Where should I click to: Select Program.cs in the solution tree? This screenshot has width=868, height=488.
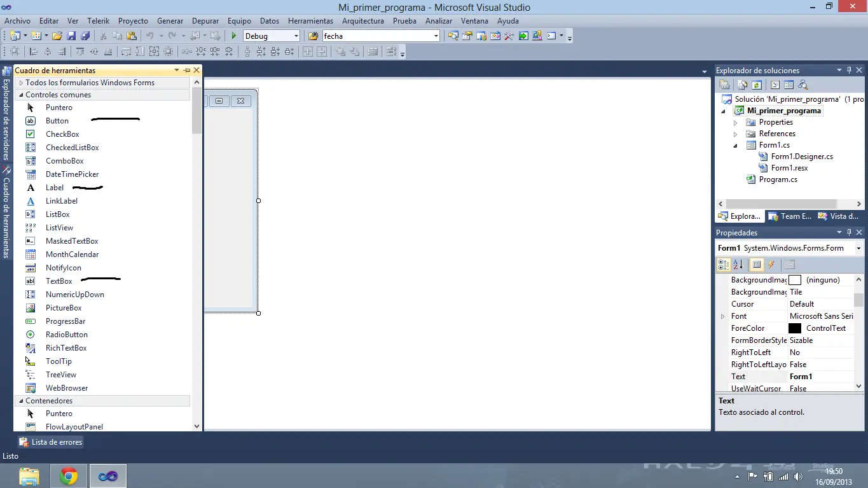point(778,179)
